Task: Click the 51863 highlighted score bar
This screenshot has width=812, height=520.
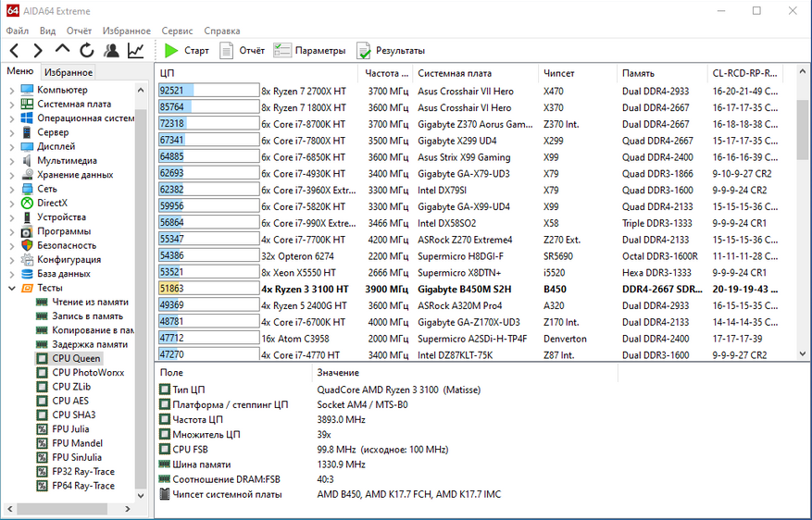Action: [208, 290]
